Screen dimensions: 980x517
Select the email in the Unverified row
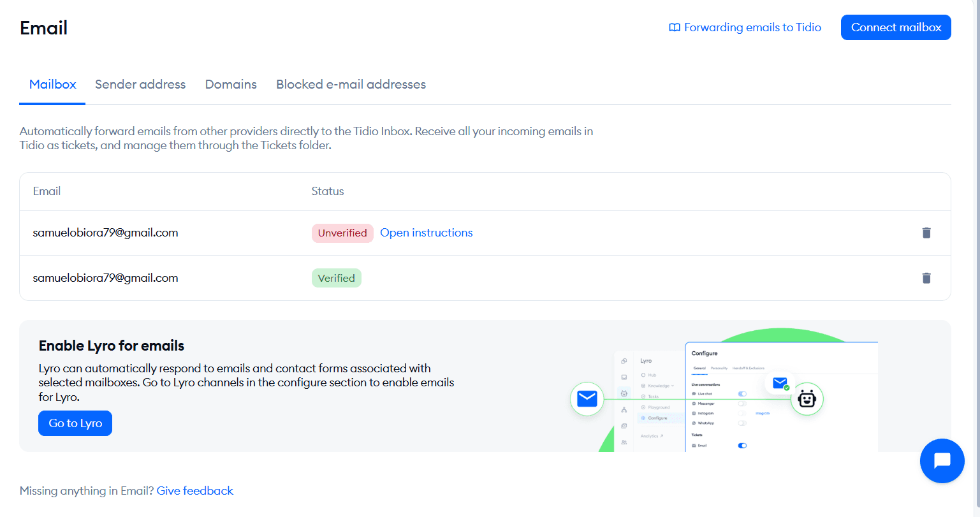pyautogui.click(x=105, y=233)
